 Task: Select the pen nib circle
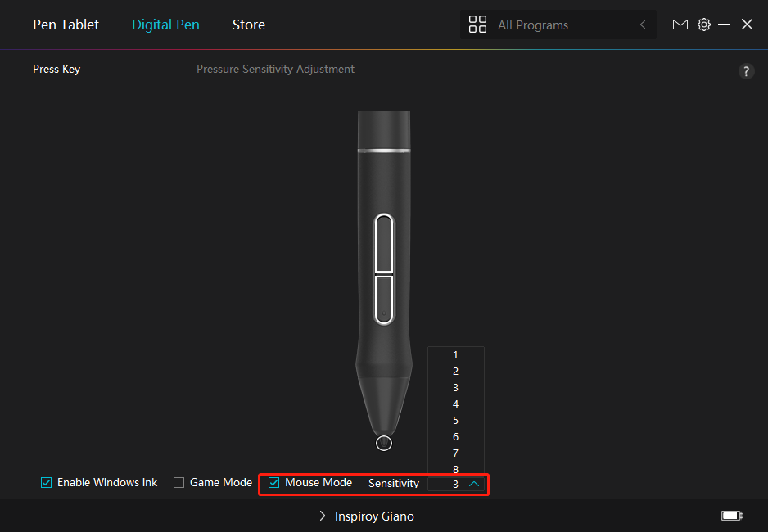[x=384, y=443]
